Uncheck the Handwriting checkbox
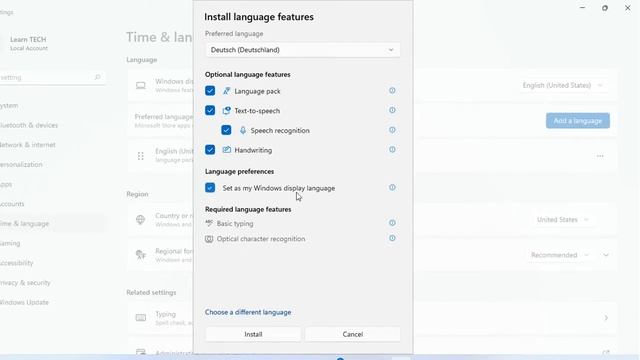The height and width of the screenshot is (360, 640). 210,150
